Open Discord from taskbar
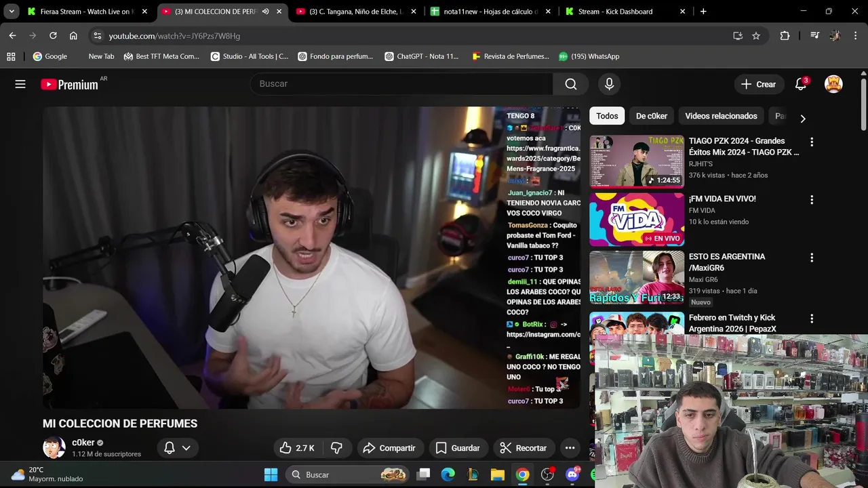The height and width of the screenshot is (488, 868). click(x=572, y=474)
